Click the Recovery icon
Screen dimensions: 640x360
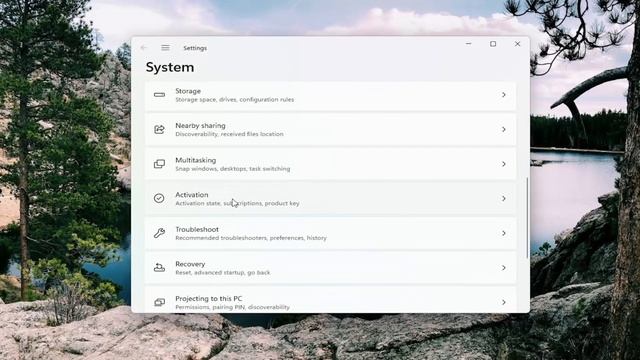159,268
